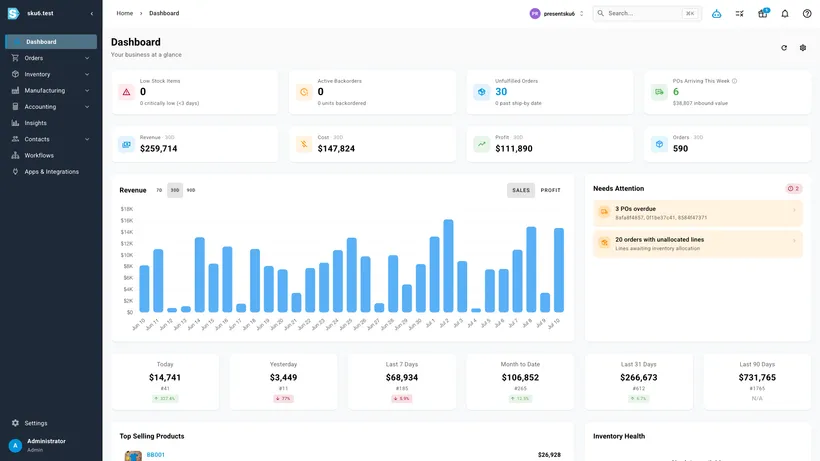Click the Jun 14 revenue bar

(199, 275)
